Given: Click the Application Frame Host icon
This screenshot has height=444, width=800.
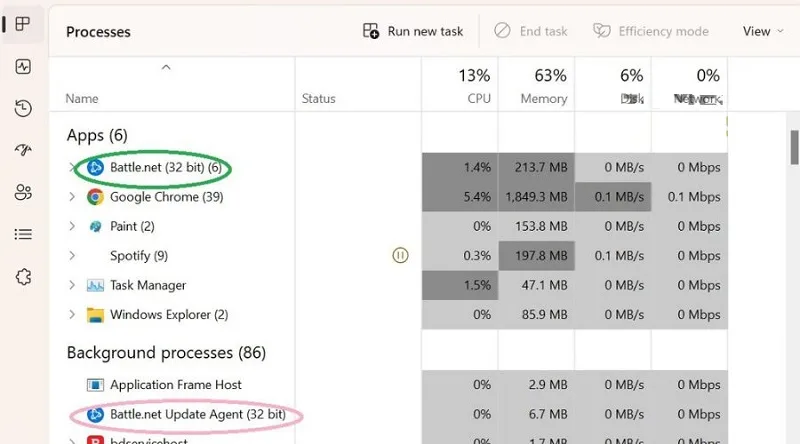Looking at the screenshot, I should [x=95, y=385].
